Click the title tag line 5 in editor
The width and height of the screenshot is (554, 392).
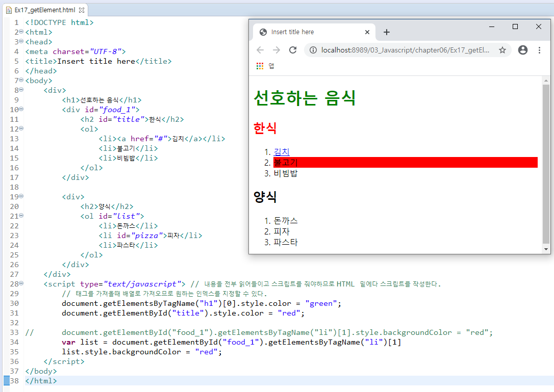click(98, 61)
